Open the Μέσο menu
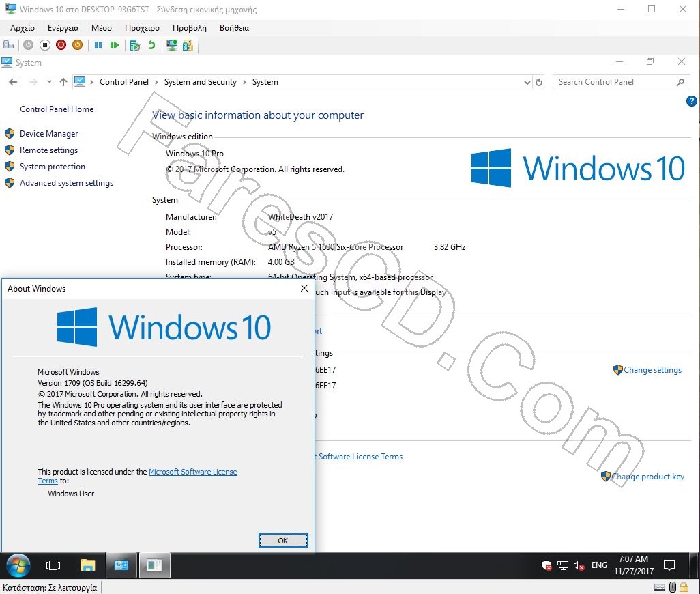Screen dimensions: 700x594 click(102, 28)
